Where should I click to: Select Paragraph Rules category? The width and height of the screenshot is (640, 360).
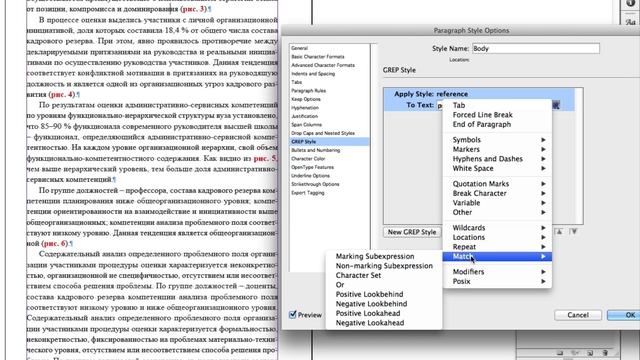click(x=329, y=91)
